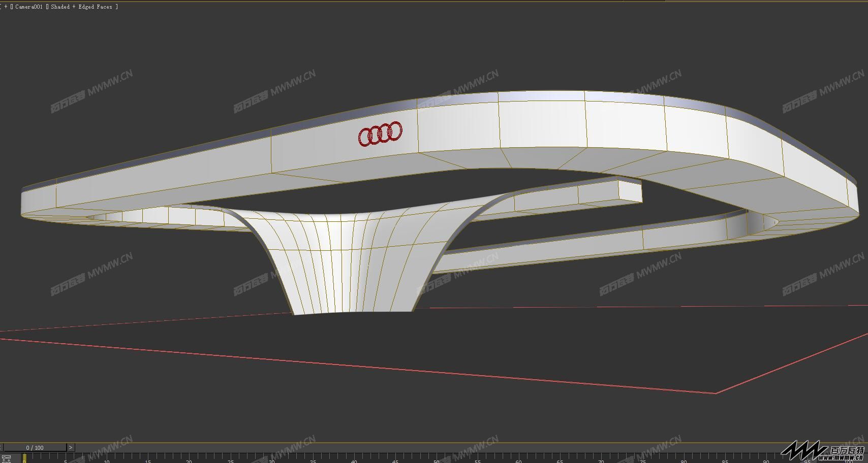
Task: Click the 0 / 100 time slider handle
Action: (35, 448)
